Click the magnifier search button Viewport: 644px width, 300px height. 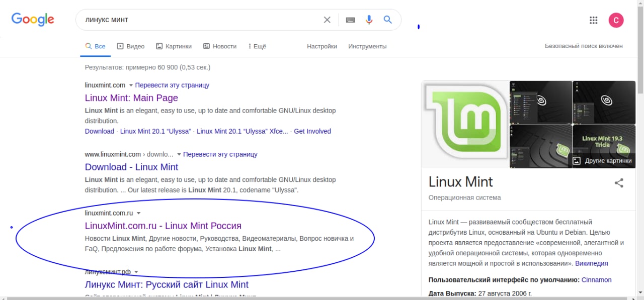(x=387, y=20)
